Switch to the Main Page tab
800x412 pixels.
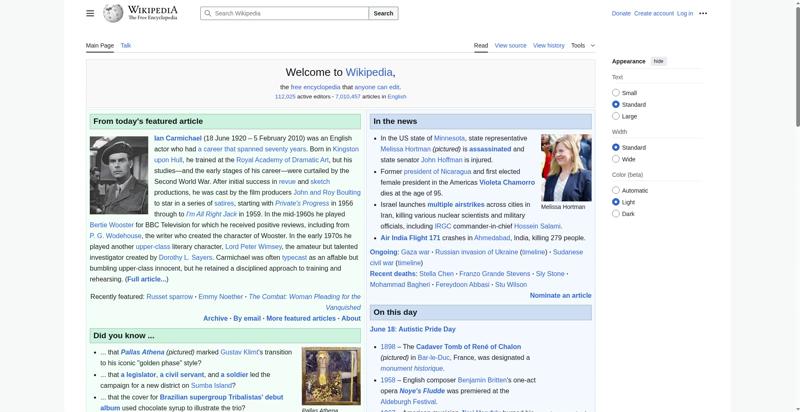point(99,45)
